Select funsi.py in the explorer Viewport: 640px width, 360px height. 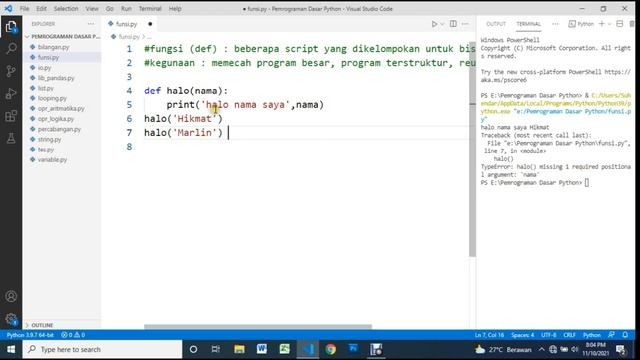pyautogui.click(x=62, y=57)
